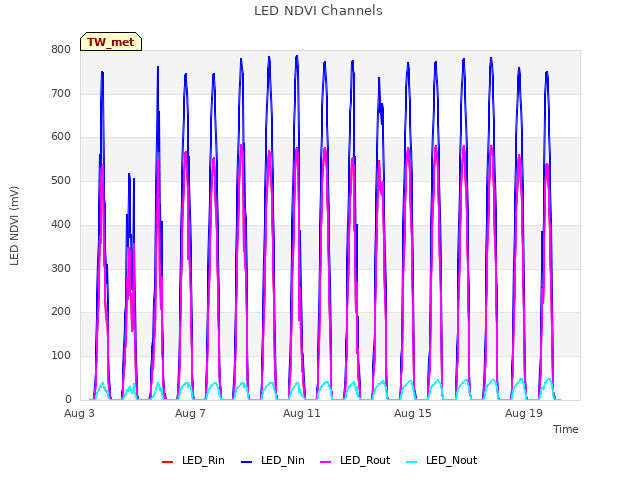Click the 200 y-axis tick label
The width and height of the screenshot is (640, 480).
click(x=61, y=311)
